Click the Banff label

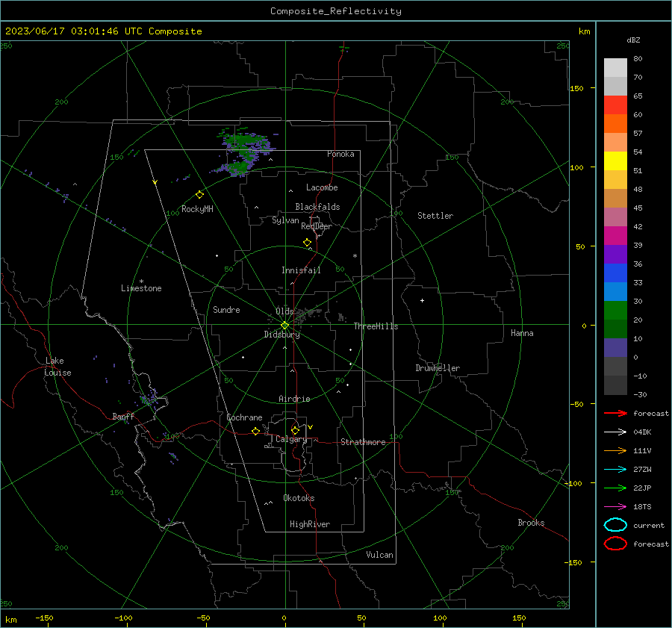[123, 416]
